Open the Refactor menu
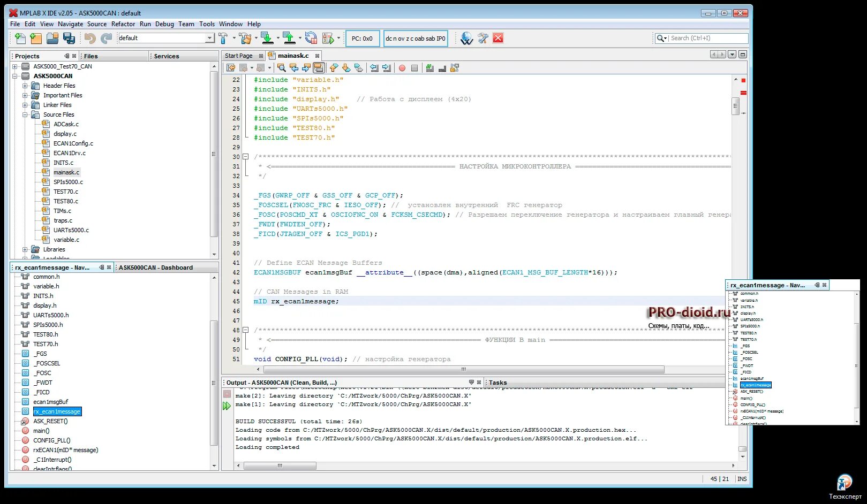The height and width of the screenshot is (504, 867). [x=123, y=24]
